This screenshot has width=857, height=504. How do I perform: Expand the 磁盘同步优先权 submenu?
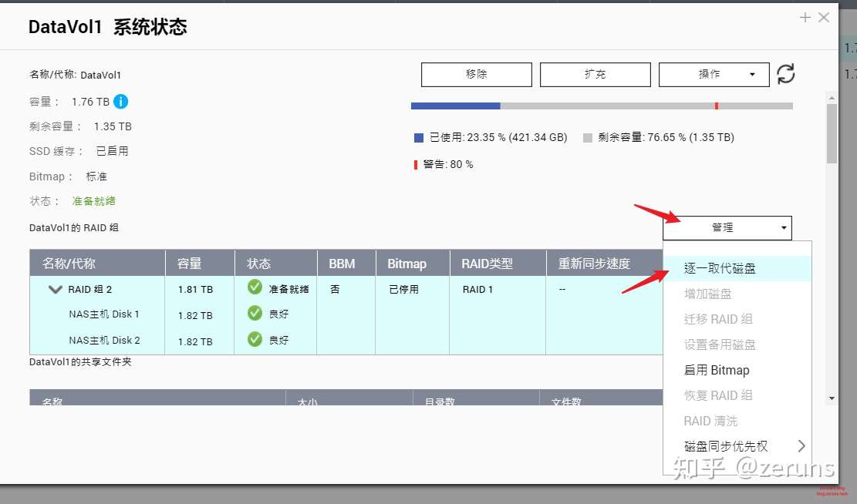pos(724,445)
